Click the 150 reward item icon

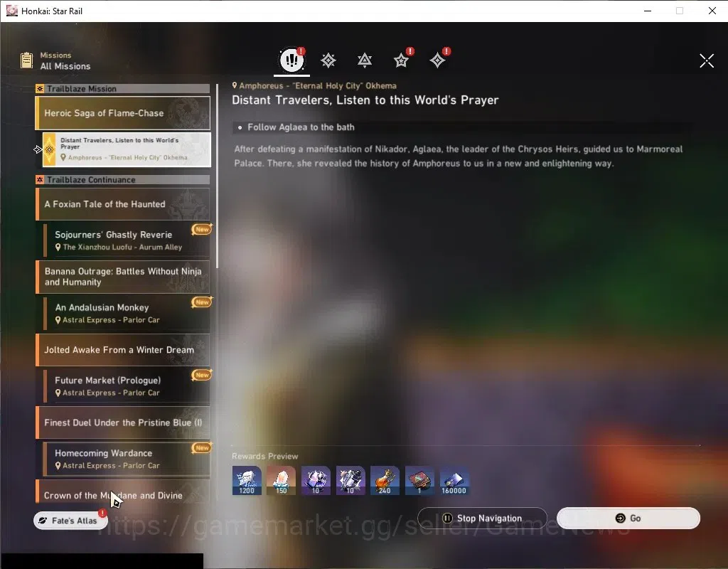tap(282, 480)
